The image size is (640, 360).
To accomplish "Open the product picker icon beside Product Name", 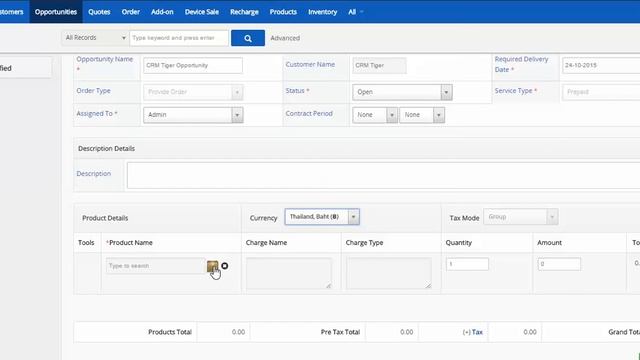I will point(213,266).
